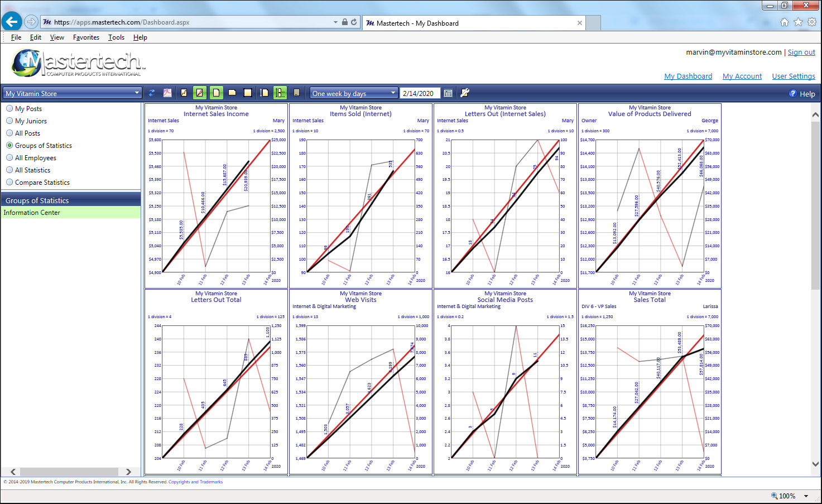Choose the large square page icon
This screenshot has width=822, height=504.
click(x=248, y=93)
